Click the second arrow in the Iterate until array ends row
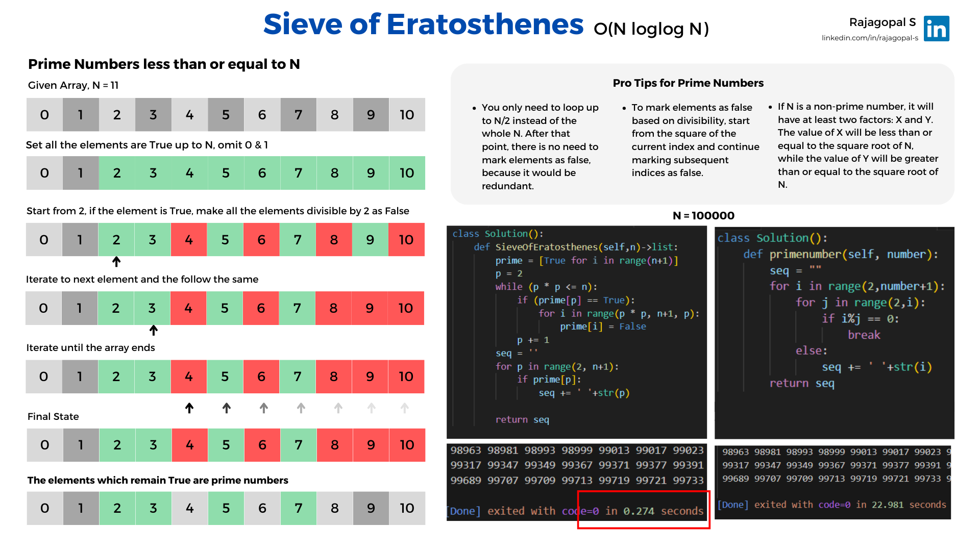The image size is (980, 551). (x=227, y=408)
